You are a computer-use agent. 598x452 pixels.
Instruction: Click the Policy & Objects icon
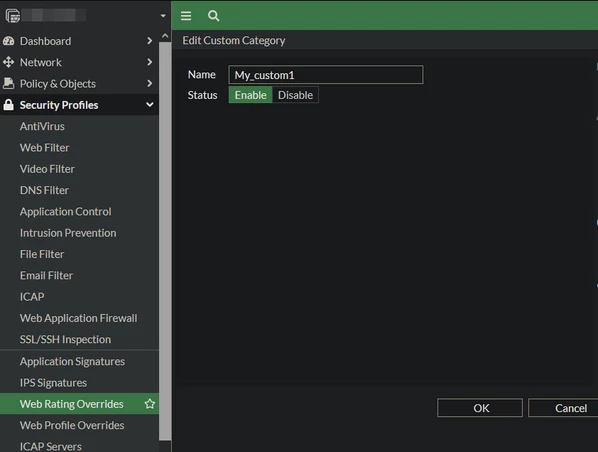pos(8,84)
